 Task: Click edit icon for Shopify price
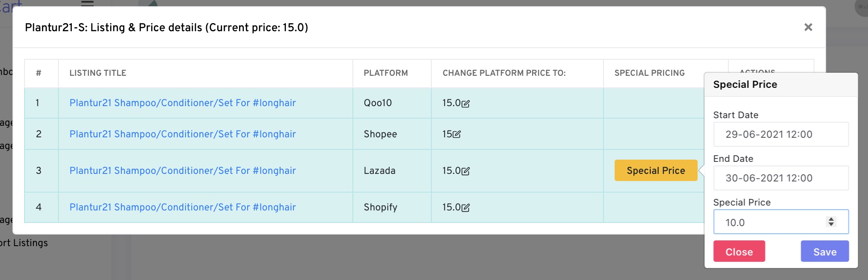[x=466, y=207]
